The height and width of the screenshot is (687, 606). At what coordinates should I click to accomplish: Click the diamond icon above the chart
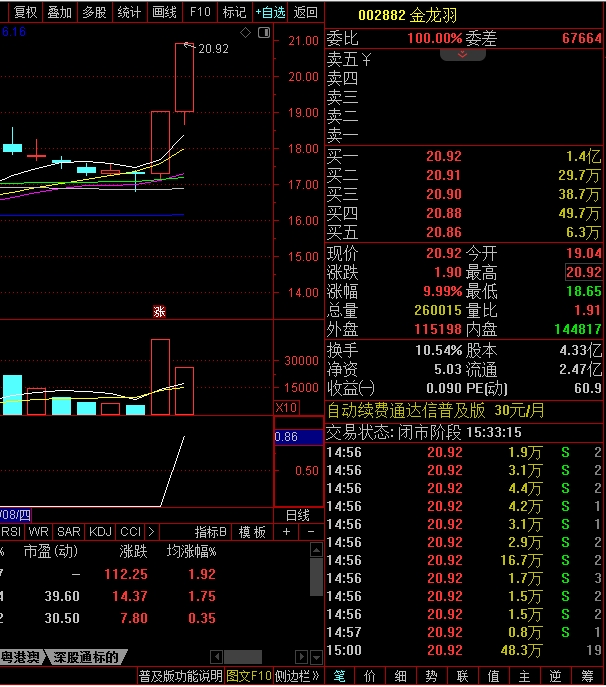[245, 32]
